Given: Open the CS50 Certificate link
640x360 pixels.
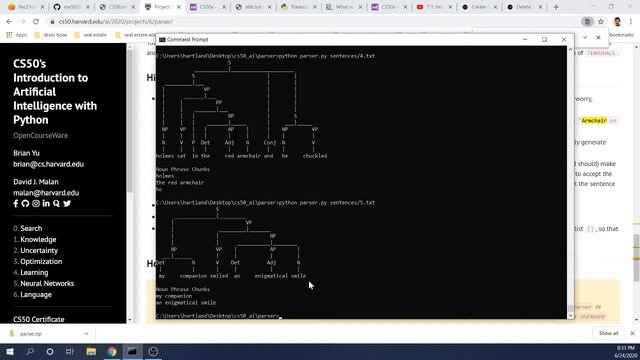Looking at the screenshot, I should pyautogui.click(x=39, y=319).
